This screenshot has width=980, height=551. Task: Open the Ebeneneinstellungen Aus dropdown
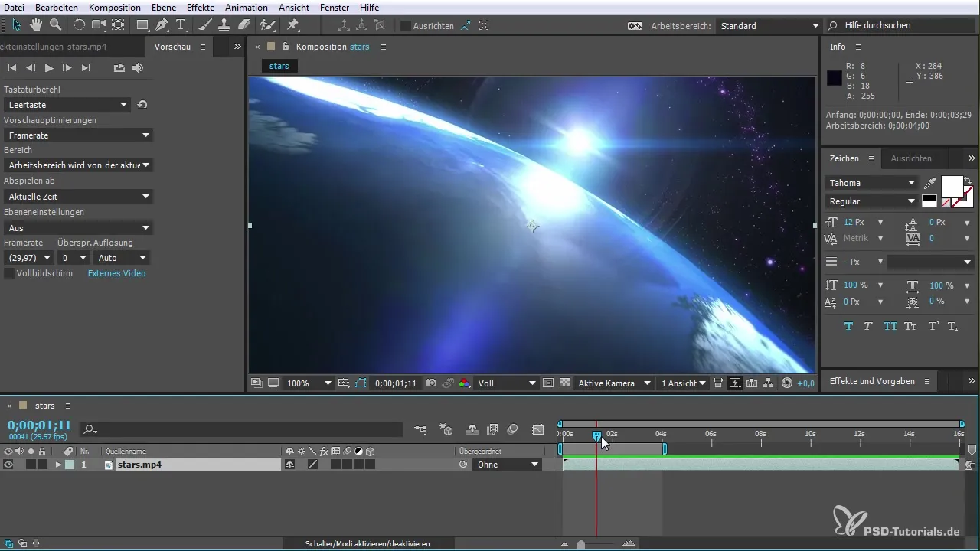pos(78,228)
